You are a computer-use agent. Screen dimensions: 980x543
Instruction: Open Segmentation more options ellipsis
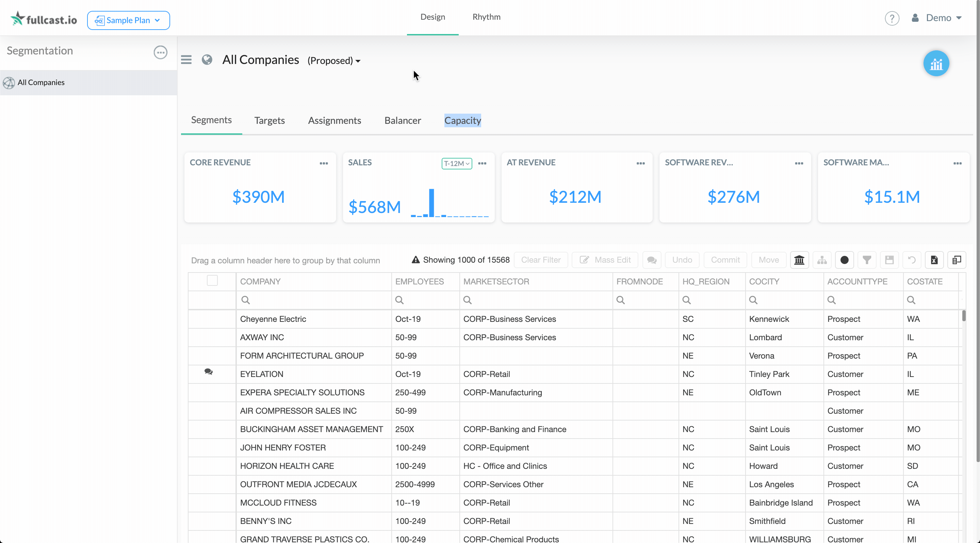tap(160, 52)
